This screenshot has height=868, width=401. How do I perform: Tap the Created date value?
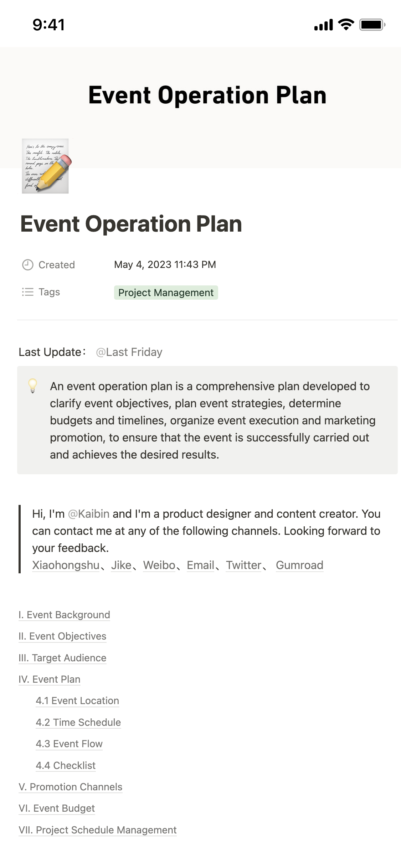pyautogui.click(x=165, y=265)
